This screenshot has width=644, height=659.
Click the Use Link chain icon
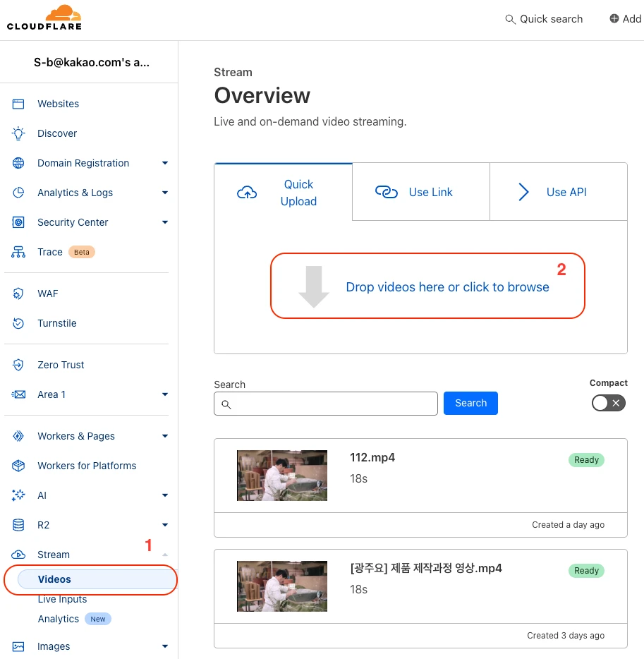(386, 192)
